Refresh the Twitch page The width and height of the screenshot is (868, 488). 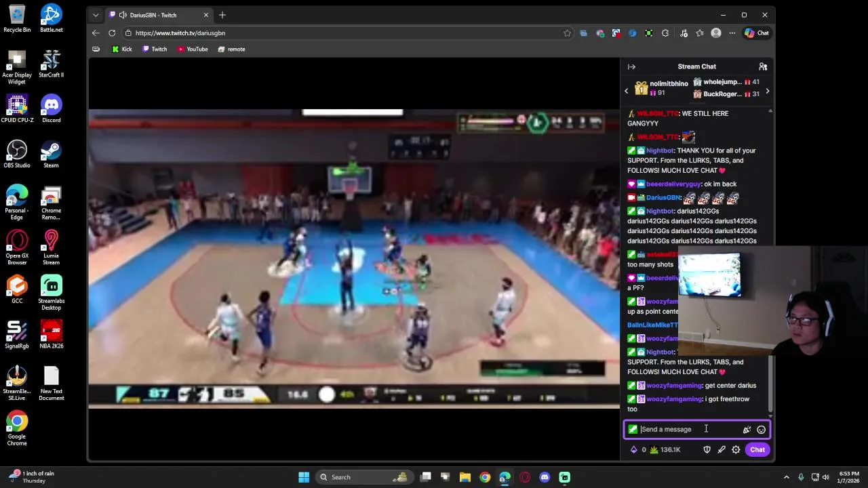(112, 33)
